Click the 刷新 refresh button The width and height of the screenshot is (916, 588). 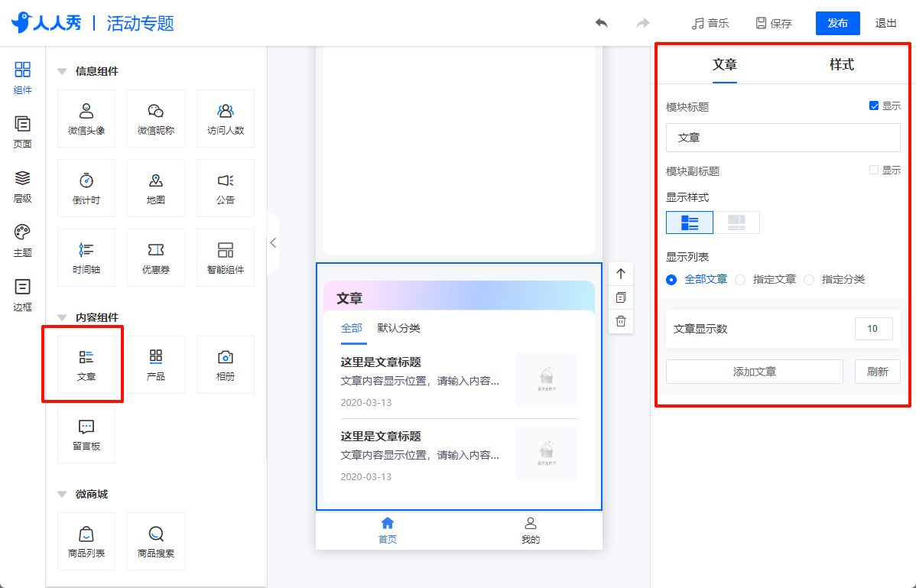(878, 372)
